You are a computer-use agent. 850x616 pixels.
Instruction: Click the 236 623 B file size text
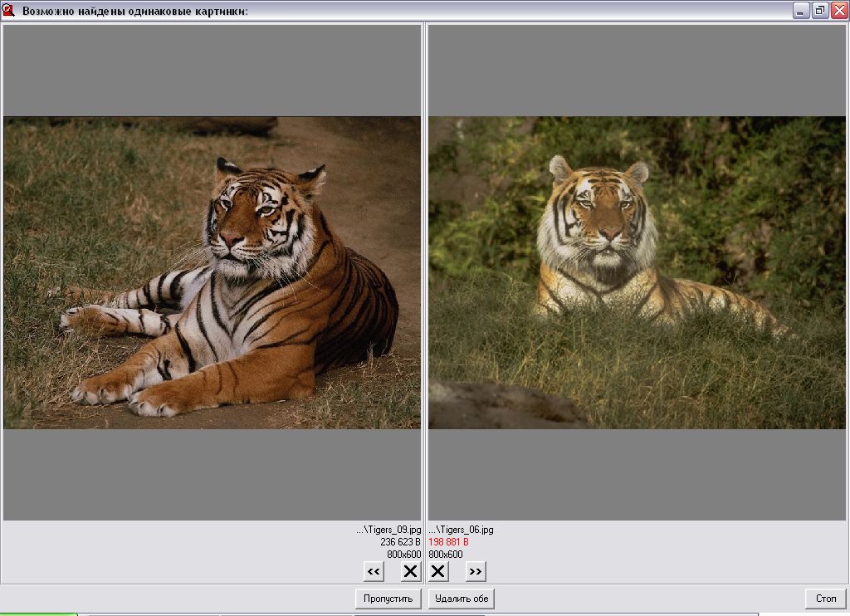coord(401,542)
